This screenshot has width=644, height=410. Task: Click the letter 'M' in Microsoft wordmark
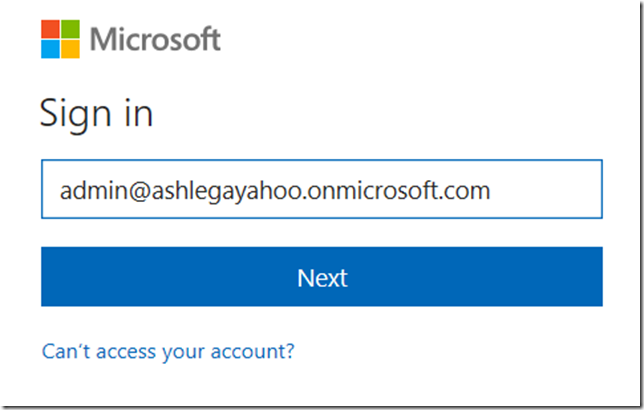103,39
